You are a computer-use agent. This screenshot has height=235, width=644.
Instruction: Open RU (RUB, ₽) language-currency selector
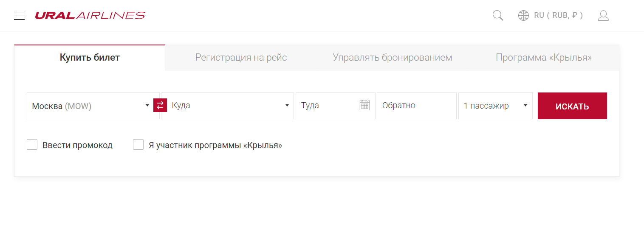click(558, 16)
